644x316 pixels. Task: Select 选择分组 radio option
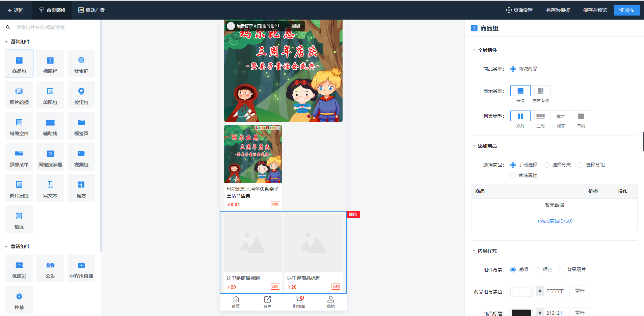[581, 165]
